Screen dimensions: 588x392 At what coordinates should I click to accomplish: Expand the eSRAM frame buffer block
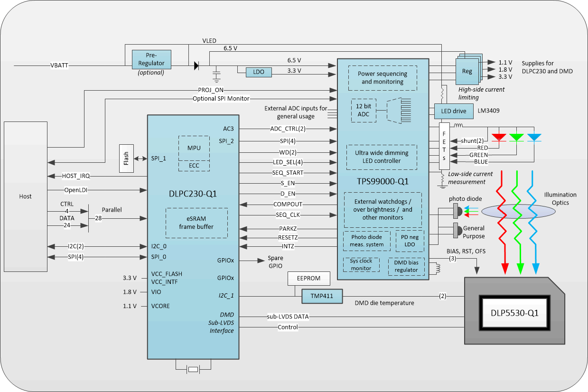pyautogui.click(x=196, y=222)
